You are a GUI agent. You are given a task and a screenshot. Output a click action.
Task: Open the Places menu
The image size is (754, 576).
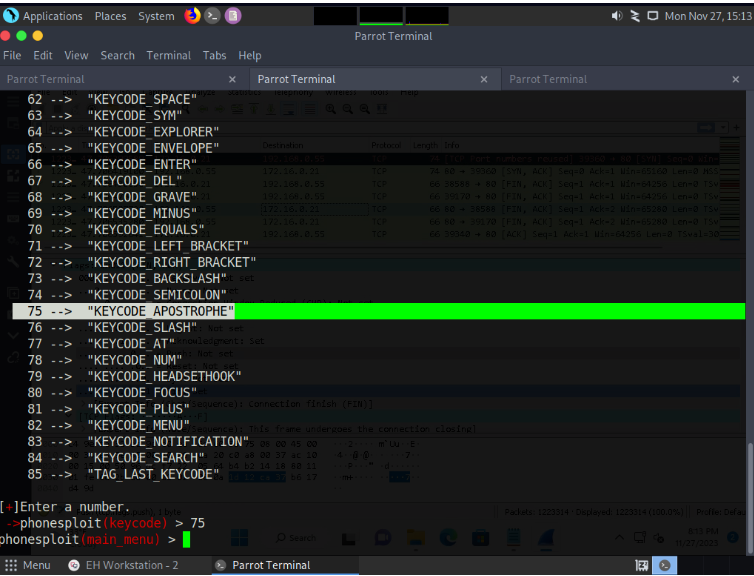tap(110, 16)
